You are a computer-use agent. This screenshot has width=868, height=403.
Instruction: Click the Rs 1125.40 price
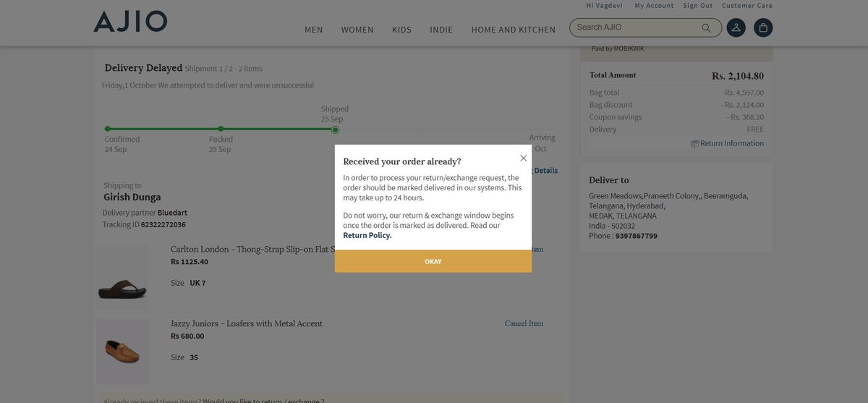pyautogui.click(x=190, y=262)
